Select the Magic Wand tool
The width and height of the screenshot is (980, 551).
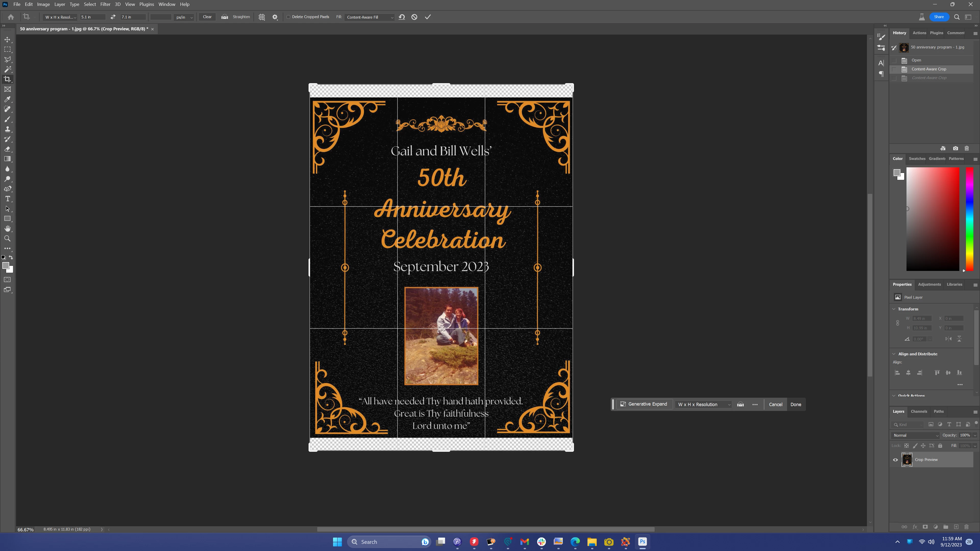[7, 69]
